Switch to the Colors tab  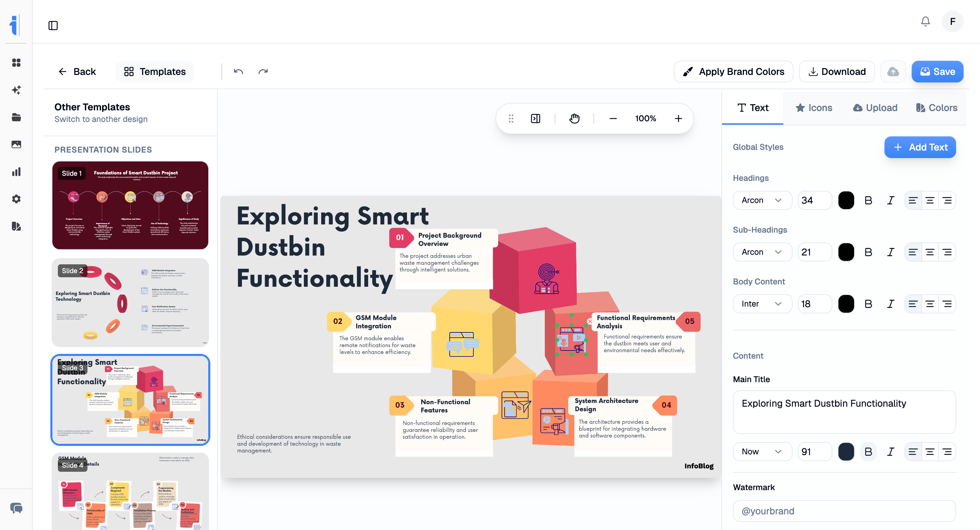pyautogui.click(x=937, y=108)
